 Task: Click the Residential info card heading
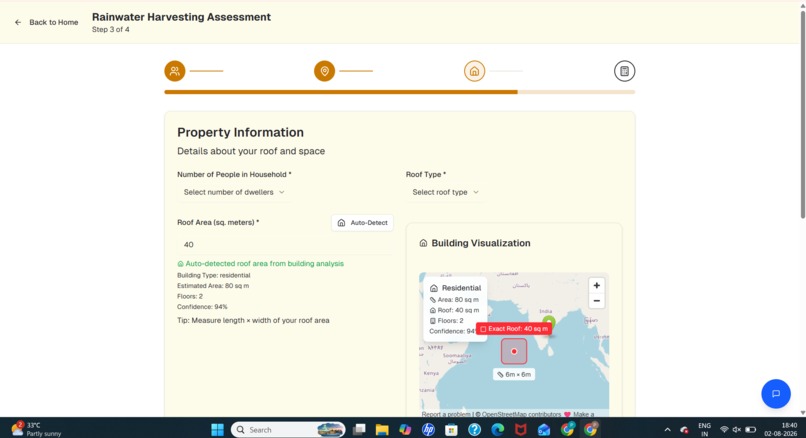click(x=455, y=288)
